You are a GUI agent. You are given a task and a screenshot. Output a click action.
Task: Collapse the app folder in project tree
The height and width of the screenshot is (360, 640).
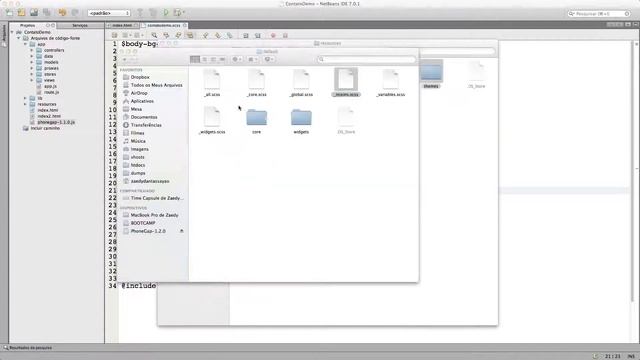tap(25, 44)
